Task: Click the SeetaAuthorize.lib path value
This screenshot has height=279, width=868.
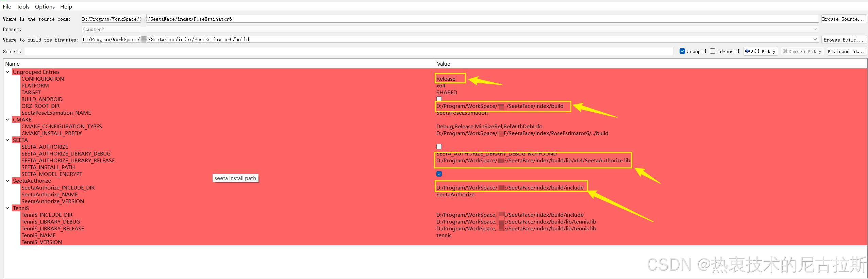Action: (533, 160)
